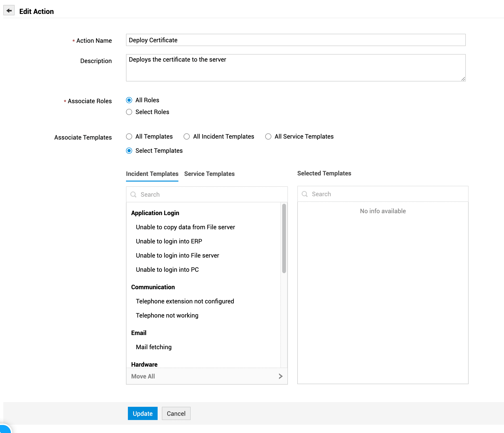Click the search magnifier in Incident Templates list
Viewport: 504px width, 433px height.
(x=133, y=195)
